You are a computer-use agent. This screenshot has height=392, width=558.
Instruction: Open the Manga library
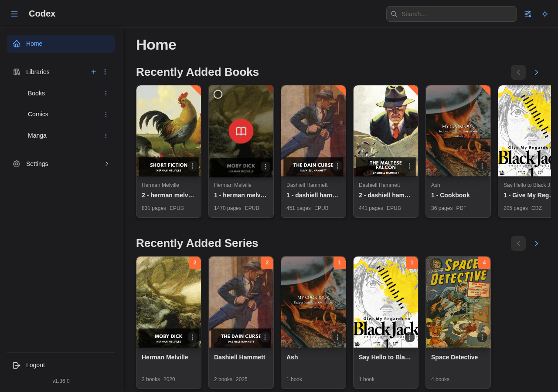37,135
